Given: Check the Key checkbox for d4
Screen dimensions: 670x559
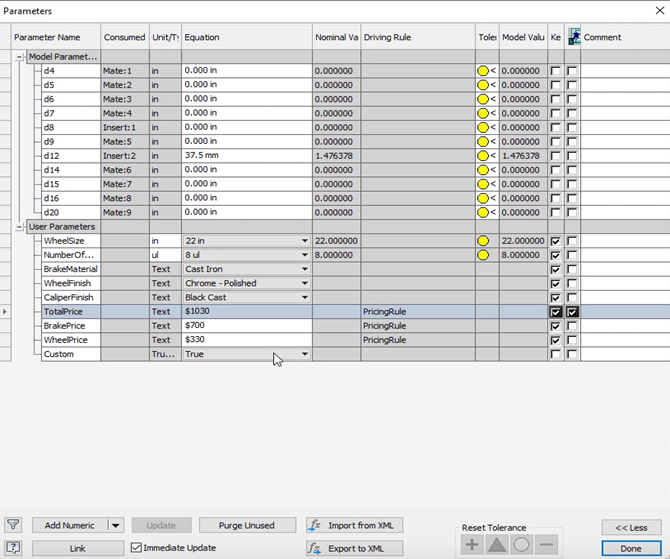Looking at the screenshot, I should point(555,71).
